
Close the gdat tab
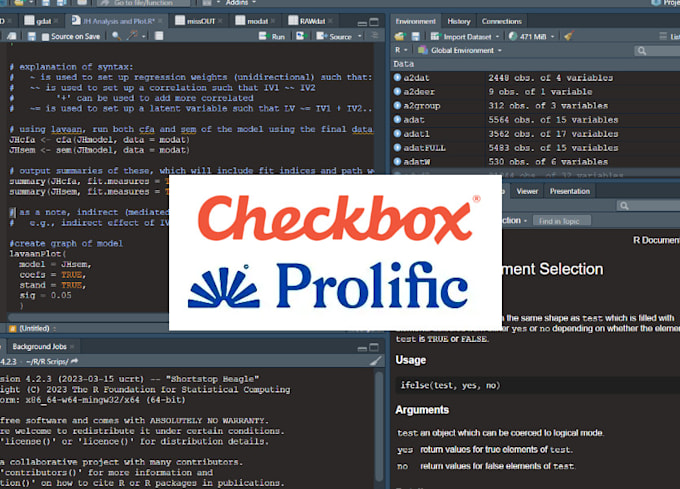pyautogui.click(x=57, y=21)
